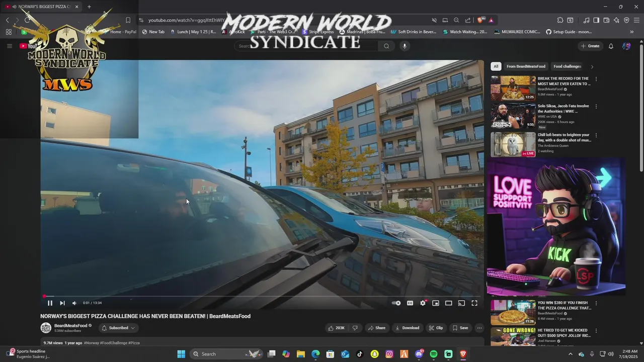
Task: Close the NORWAY'S BIGGEST PIZZA browser tab
Action: [76, 7]
